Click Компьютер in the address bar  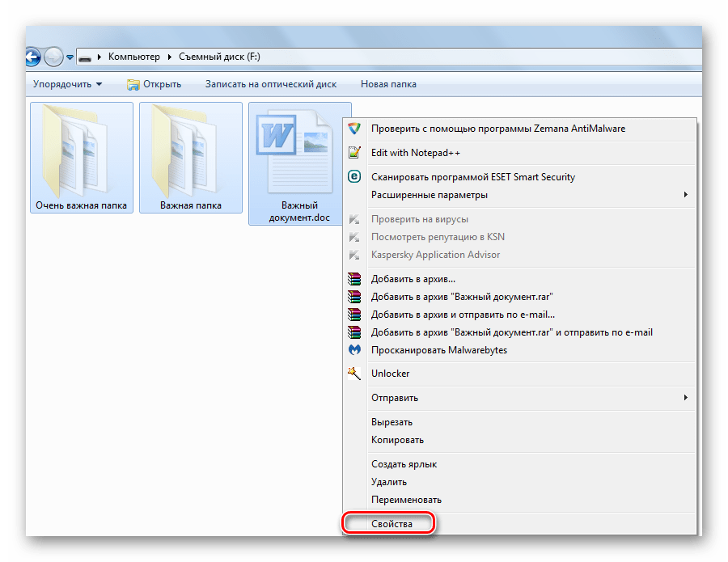tap(133, 57)
